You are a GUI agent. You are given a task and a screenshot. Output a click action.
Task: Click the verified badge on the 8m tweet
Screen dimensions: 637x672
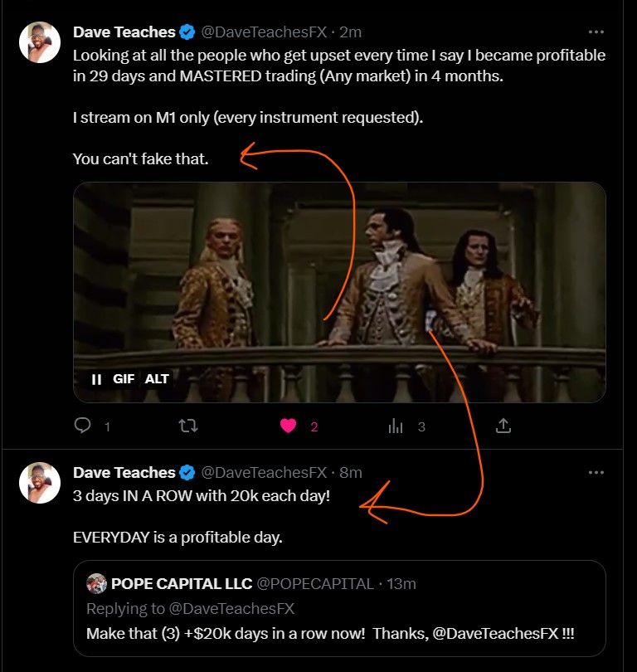[188, 472]
